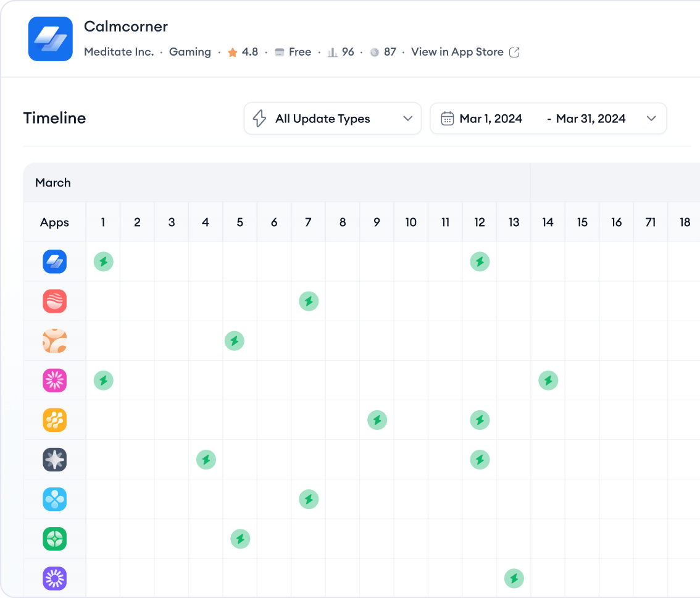Viewport: 700px width, 598px height.
Task: Click the Free price label
Action: 300,53
